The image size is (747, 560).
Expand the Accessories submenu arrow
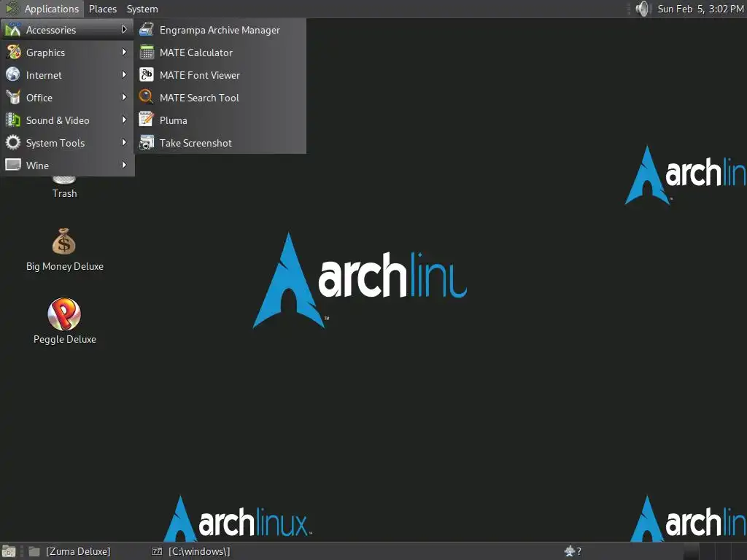click(x=124, y=29)
